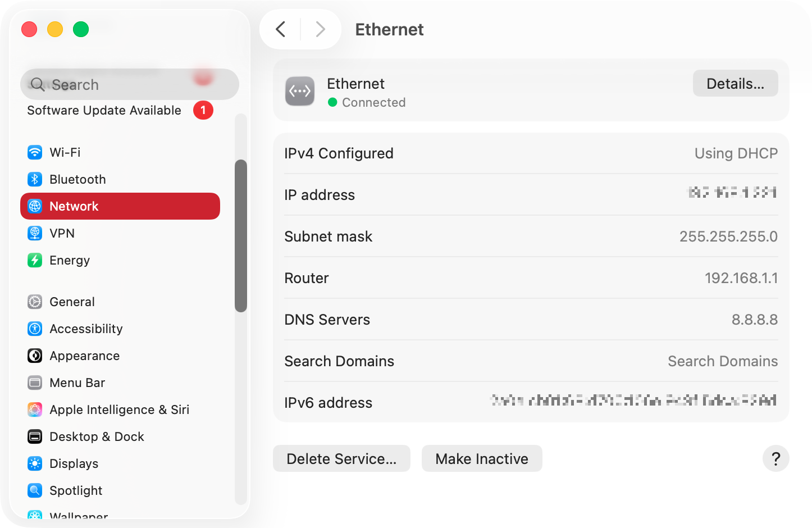Image resolution: width=812 pixels, height=528 pixels.
Task: Click the forward navigation chevron
Action: [x=320, y=29]
